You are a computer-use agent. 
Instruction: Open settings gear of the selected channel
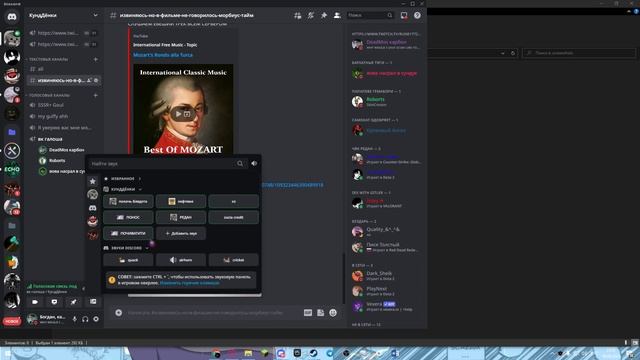point(96,80)
